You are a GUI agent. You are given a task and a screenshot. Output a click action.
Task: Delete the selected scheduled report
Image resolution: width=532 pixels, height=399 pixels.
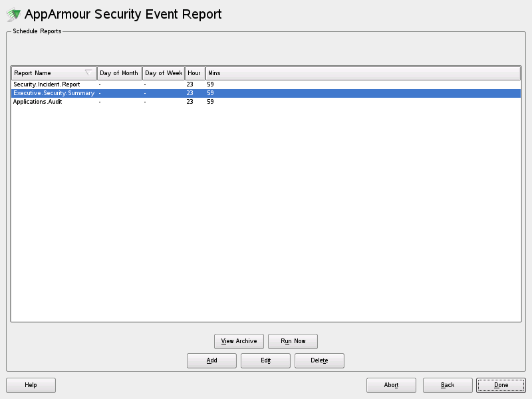point(319,360)
